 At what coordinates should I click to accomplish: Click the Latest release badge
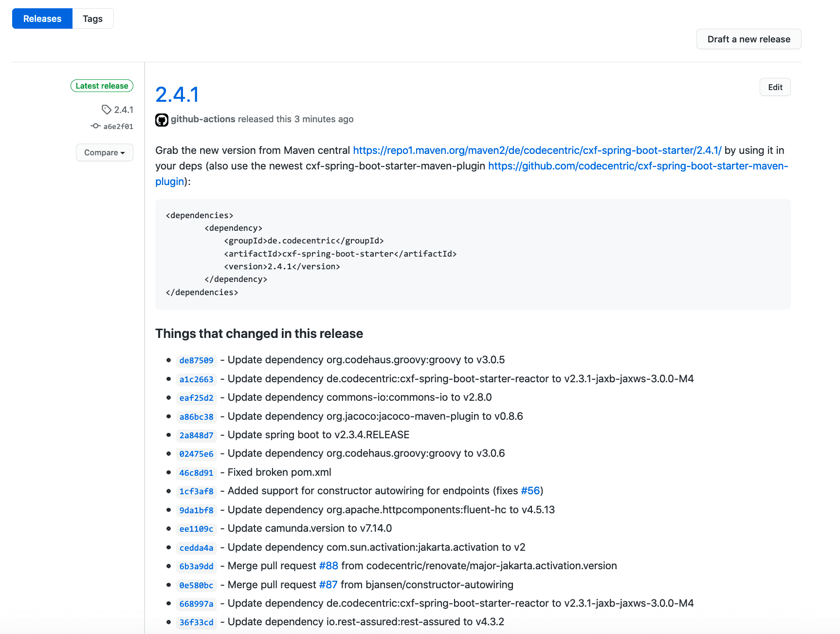(102, 86)
